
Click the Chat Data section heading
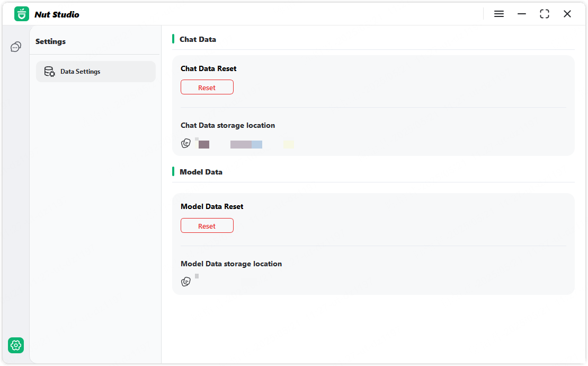pos(198,39)
